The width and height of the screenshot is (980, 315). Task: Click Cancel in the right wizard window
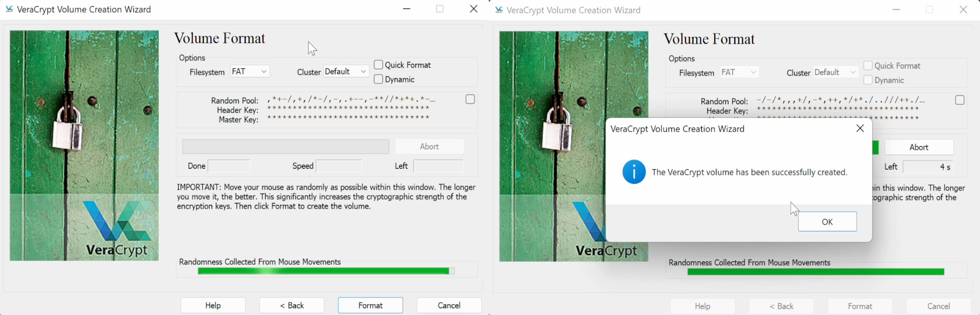(939, 306)
